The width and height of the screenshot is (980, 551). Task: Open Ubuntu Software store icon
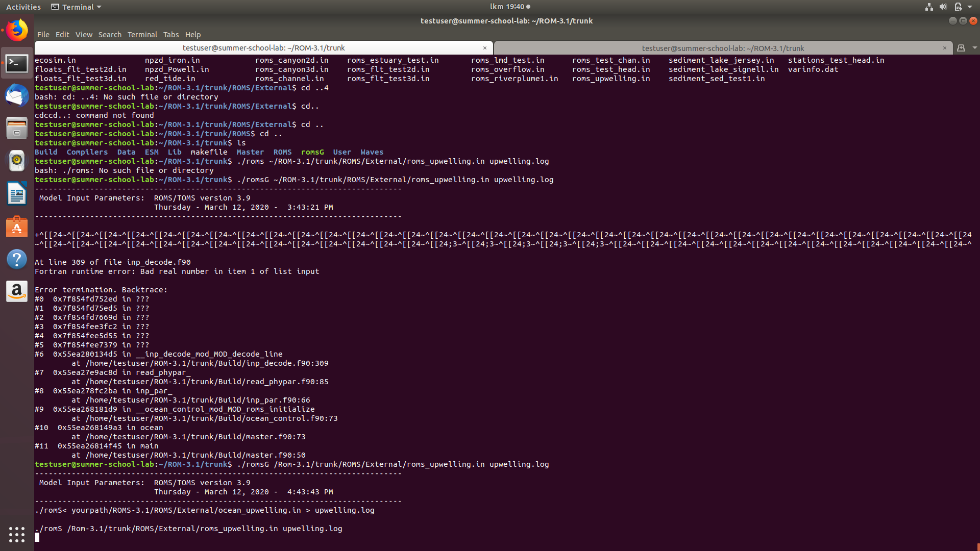click(17, 227)
